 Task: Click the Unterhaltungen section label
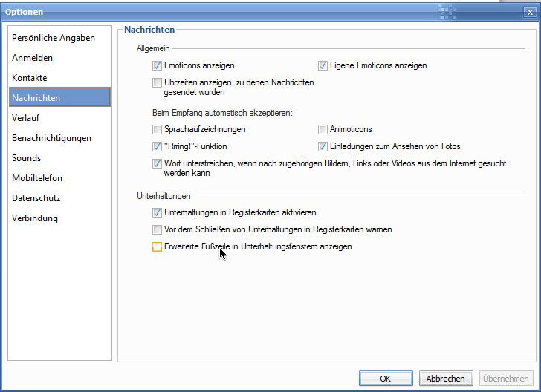pyautogui.click(x=163, y=196)
